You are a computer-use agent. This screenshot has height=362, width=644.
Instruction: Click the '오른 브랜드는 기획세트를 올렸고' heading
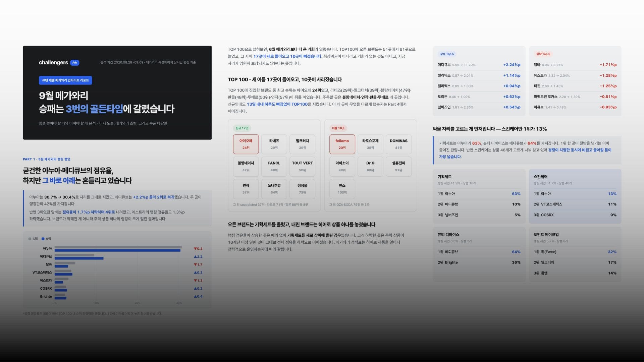[x=302, y=225]
